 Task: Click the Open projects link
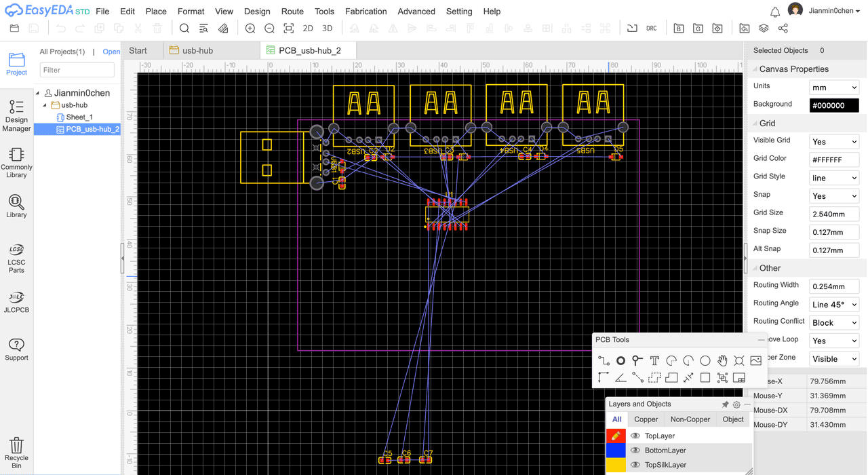click(111, 52)
